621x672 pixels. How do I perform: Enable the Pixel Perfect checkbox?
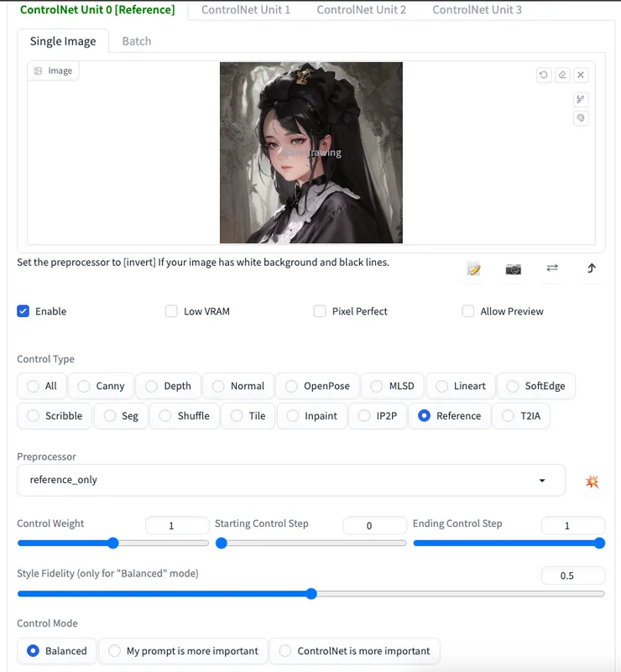(320, 311)
